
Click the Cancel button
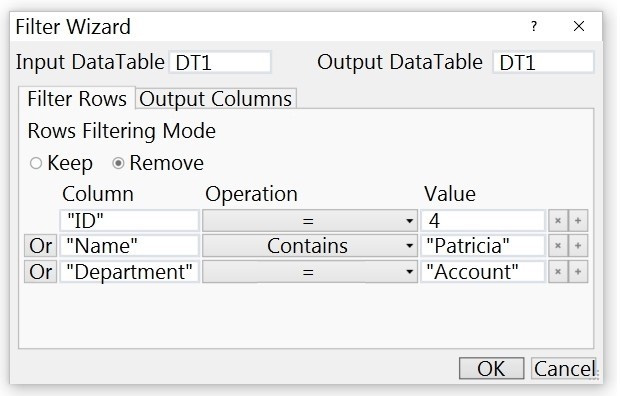(x=564, y=368)
